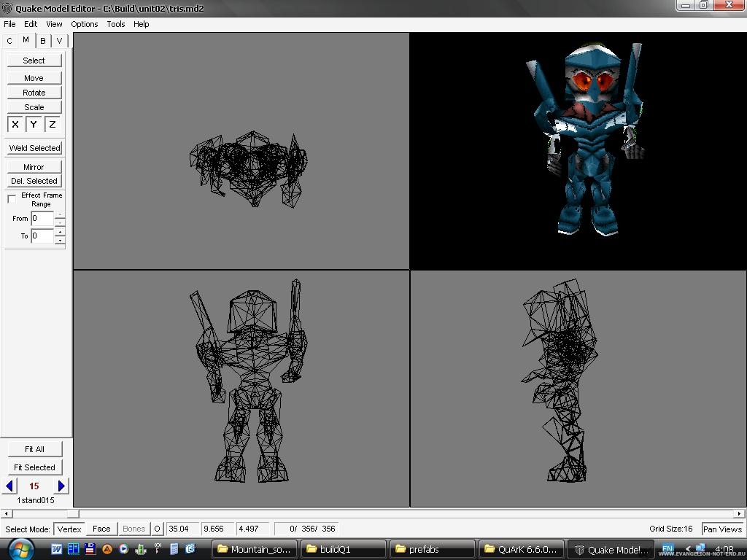Toggle the Y axis constraint button
Image resolution: width=747 pixels, height=560 pixels.
click(x=34, y=125)
